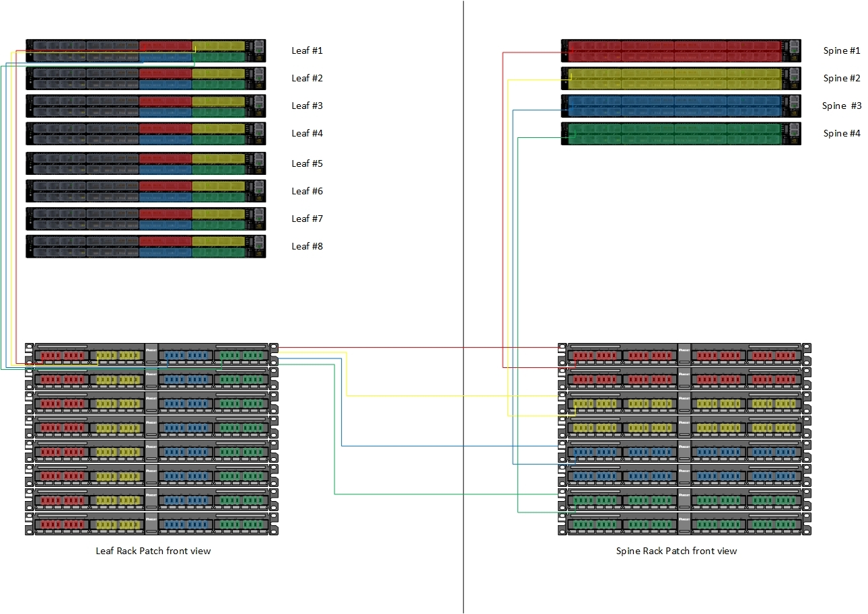Select the yellow Spine #2 switch
The image size is (868, 614).
tap(673, 79)
